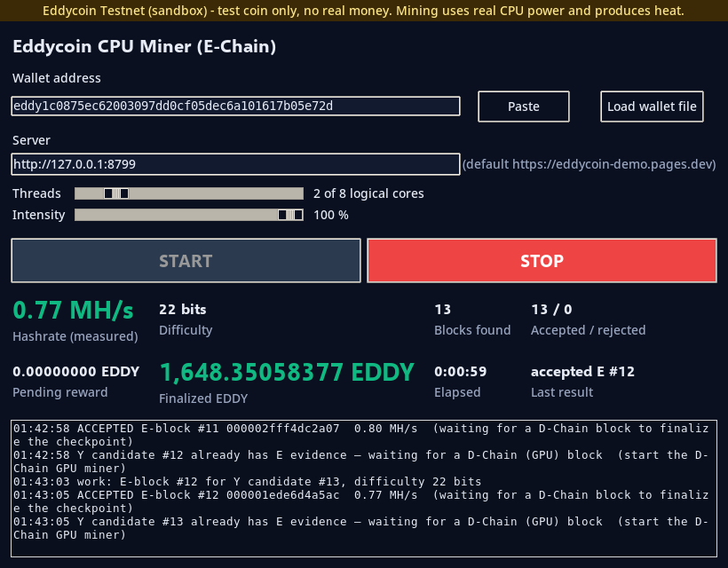This screenshot has width=728, height=568.
Task: Select log line '01:42:58 Y candidate #12'
Action: [x=360, y=461]
